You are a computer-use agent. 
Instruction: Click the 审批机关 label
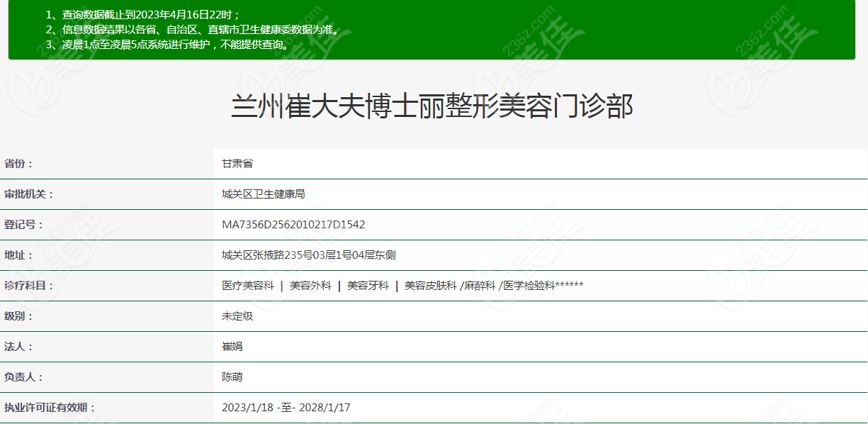29,194
